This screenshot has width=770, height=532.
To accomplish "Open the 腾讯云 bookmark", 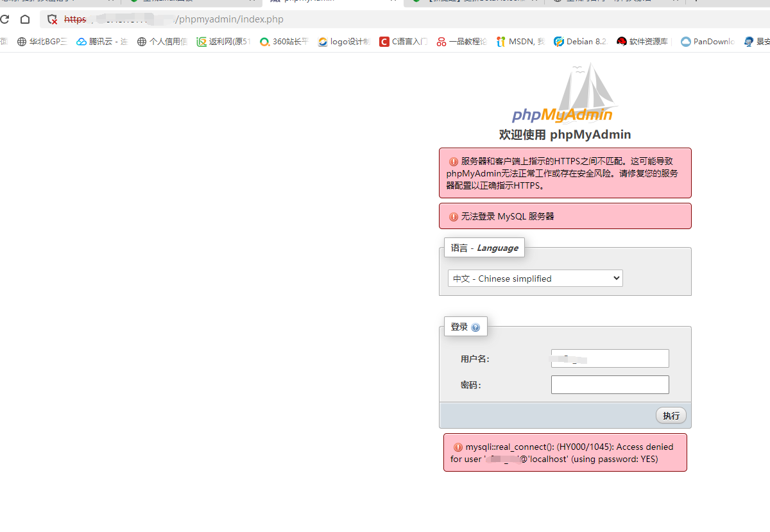I will 102,42.
